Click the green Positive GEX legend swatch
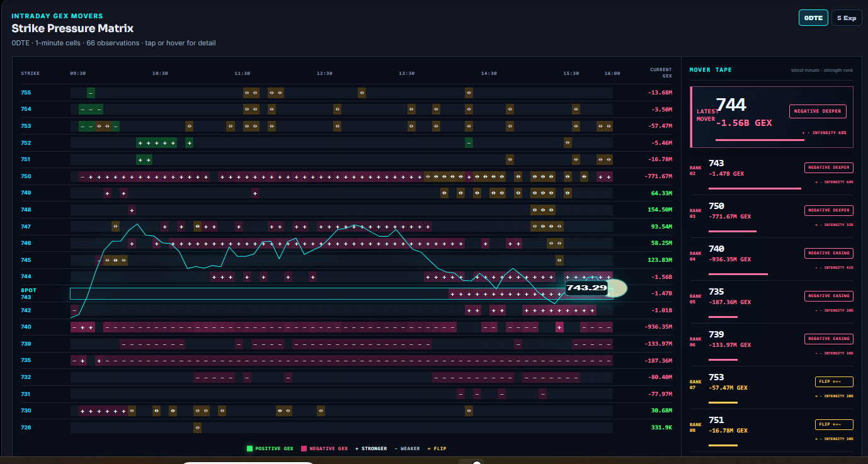Screen dimensions: 868x464 pos(249,449)
